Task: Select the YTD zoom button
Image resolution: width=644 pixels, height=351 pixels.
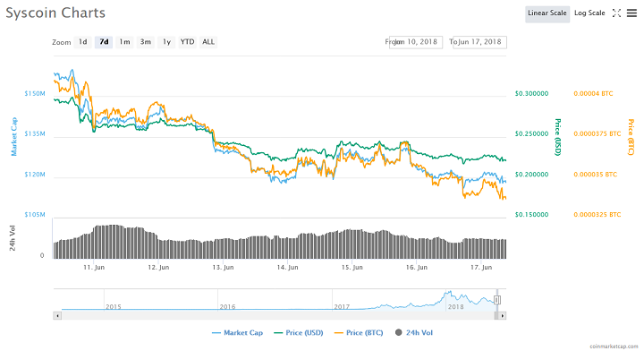Action: [187, 42]
